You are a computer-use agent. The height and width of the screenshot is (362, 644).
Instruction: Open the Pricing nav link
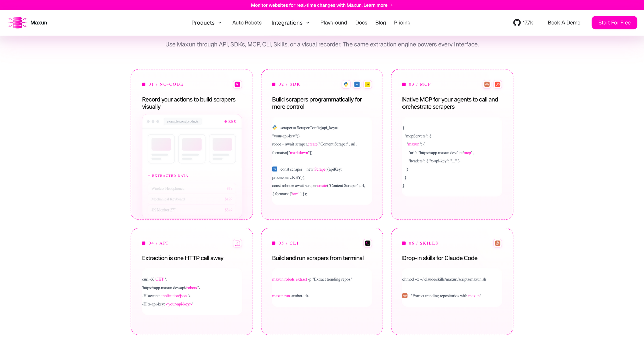pos(402,23)
